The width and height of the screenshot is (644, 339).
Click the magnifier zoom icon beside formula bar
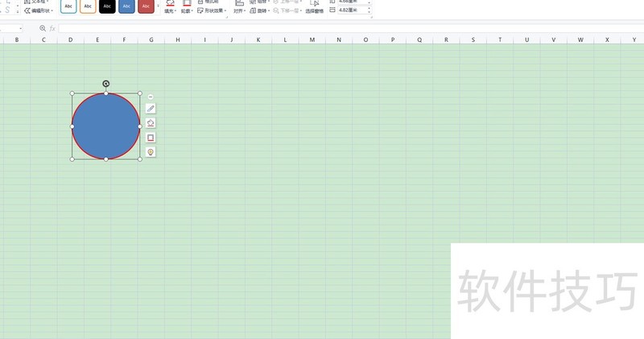point(43,28)
